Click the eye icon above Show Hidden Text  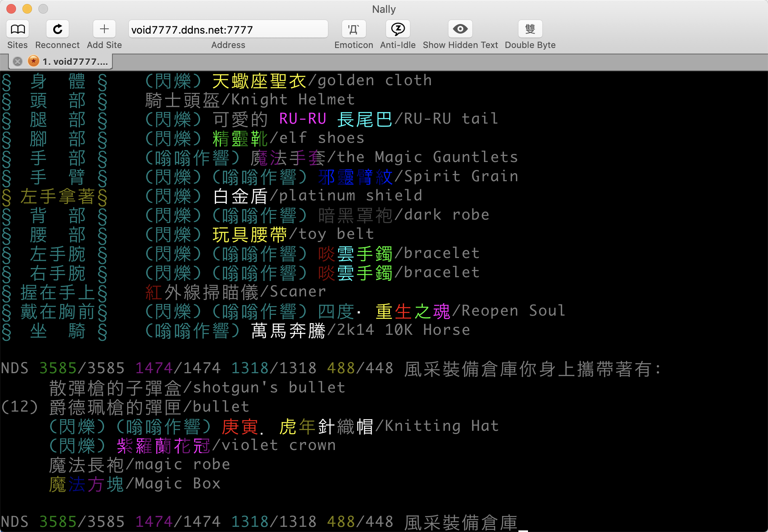(x=460, y=29)
